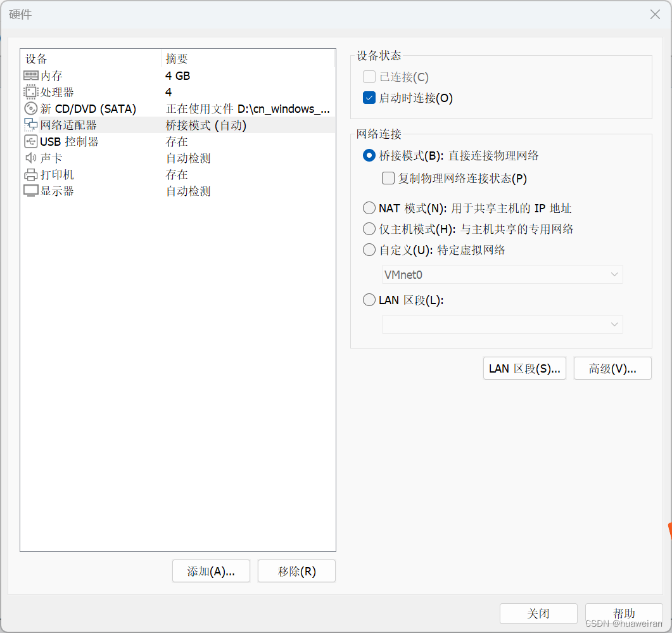Click the sound card (声卡) speaker icon
The image size is (672, 633).
(31, 158)
